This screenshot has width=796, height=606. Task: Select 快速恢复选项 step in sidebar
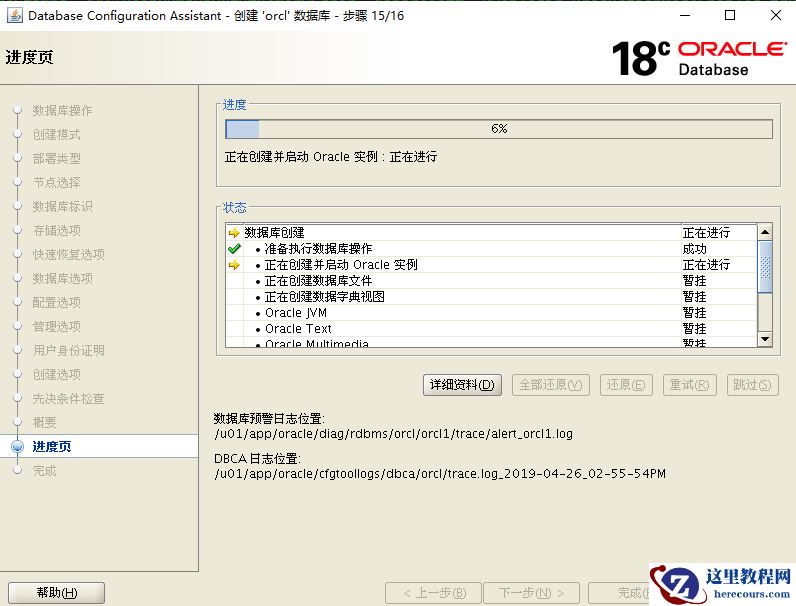click(x=69, y=254)
